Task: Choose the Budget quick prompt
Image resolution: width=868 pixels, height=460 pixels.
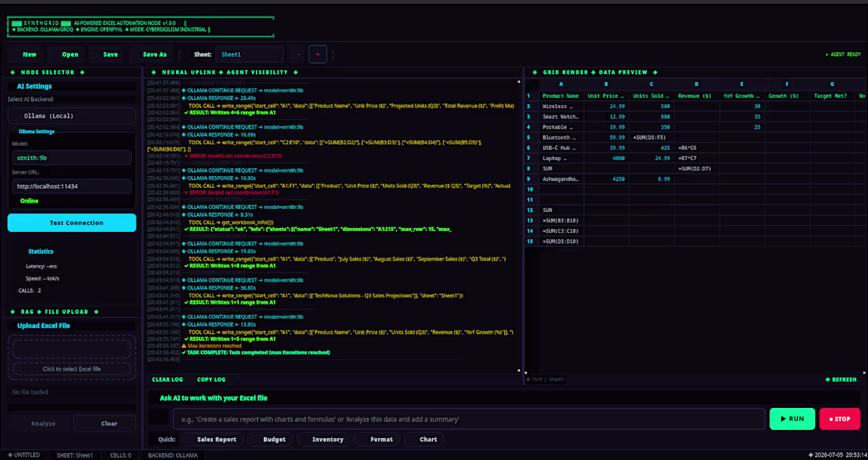Action: pyautogui.click(x=275, y=439)
